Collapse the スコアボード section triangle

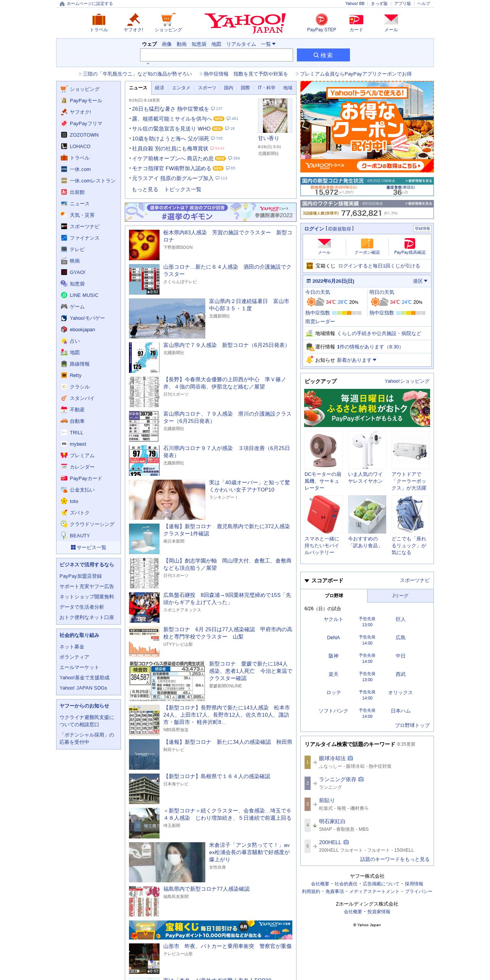tap(307, 580)
